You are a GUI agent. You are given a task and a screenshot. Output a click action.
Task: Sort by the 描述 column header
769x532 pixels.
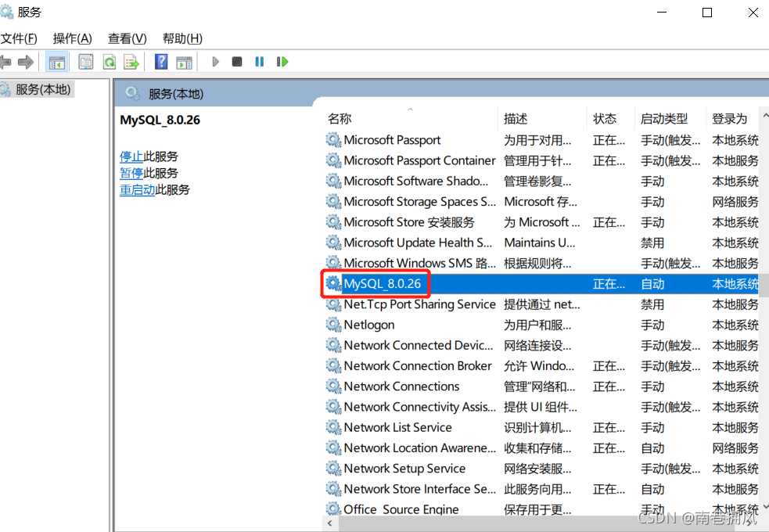(x=542, y=119)
